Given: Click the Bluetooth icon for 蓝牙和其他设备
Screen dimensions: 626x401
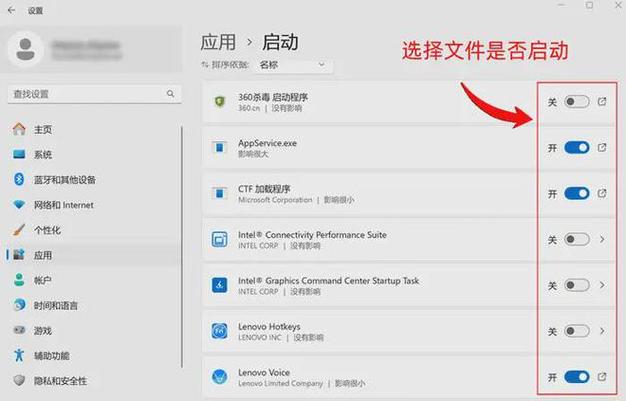Looking at the screenshot, I should coord(19,179).
